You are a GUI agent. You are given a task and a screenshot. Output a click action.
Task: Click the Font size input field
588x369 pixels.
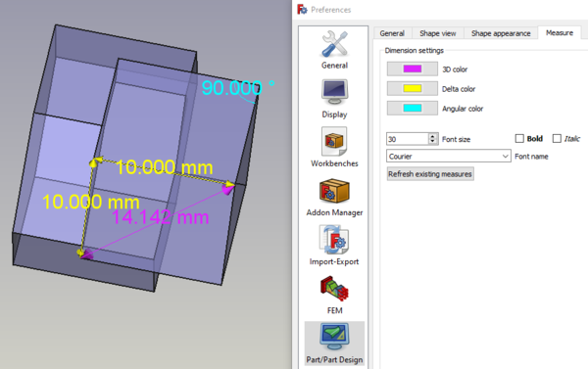pyautogui.click(x=408, y=139)
